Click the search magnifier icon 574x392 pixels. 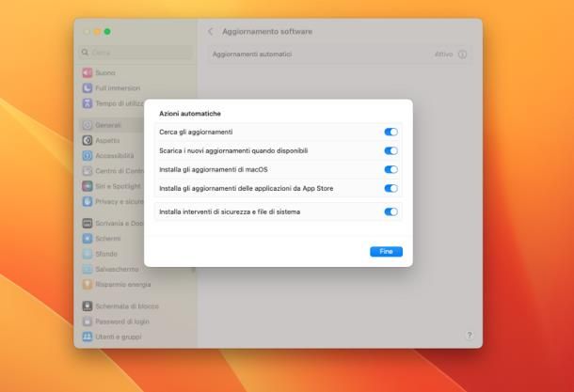click(x=85, y=53)
